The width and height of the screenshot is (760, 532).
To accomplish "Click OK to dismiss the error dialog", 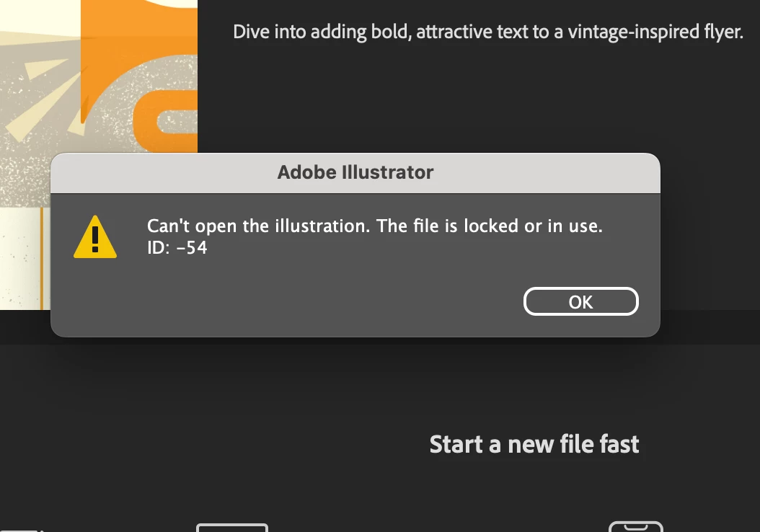I will [580, 302].
